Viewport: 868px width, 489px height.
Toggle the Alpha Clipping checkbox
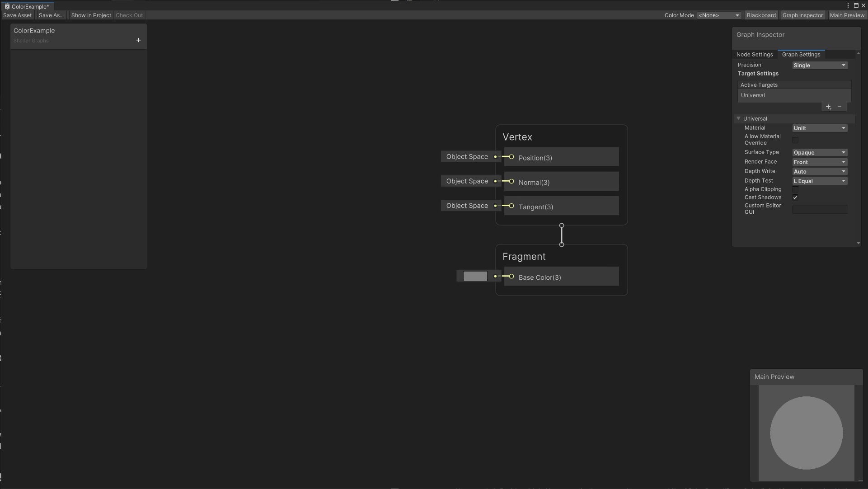[x=795, y=189]
